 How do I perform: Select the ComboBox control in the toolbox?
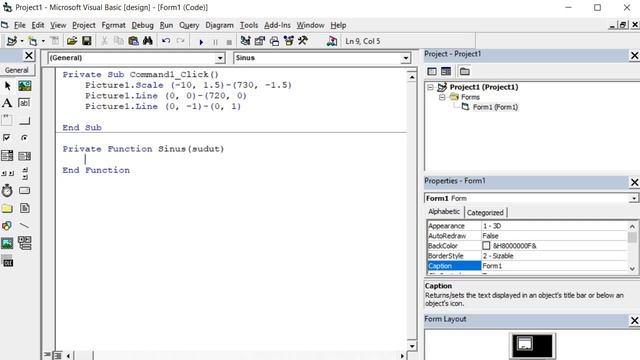(7, 156)
